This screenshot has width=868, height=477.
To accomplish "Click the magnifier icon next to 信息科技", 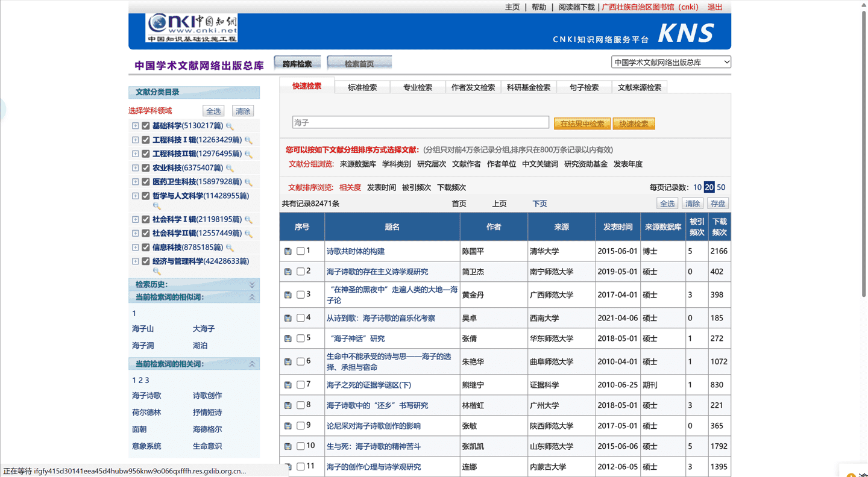I will (x=230, y=248).
